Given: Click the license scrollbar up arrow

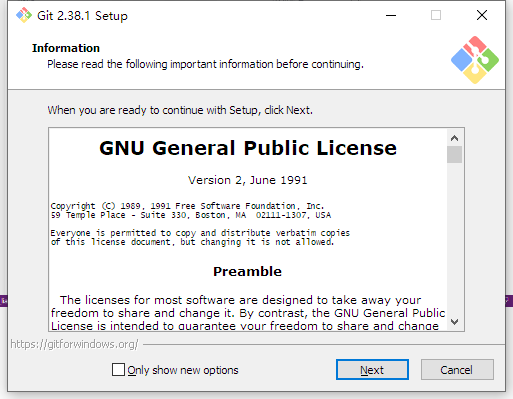Looking at the screenshot, I should pyautogui.click(x=454, y=138).
